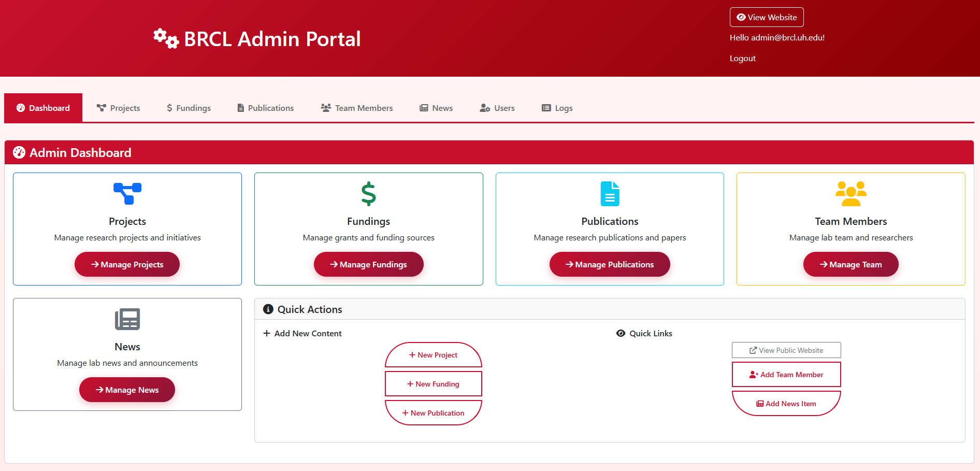980x471 pixels.
Task: Click the Quick Actions heading text
Action: [x=310, y=309]
